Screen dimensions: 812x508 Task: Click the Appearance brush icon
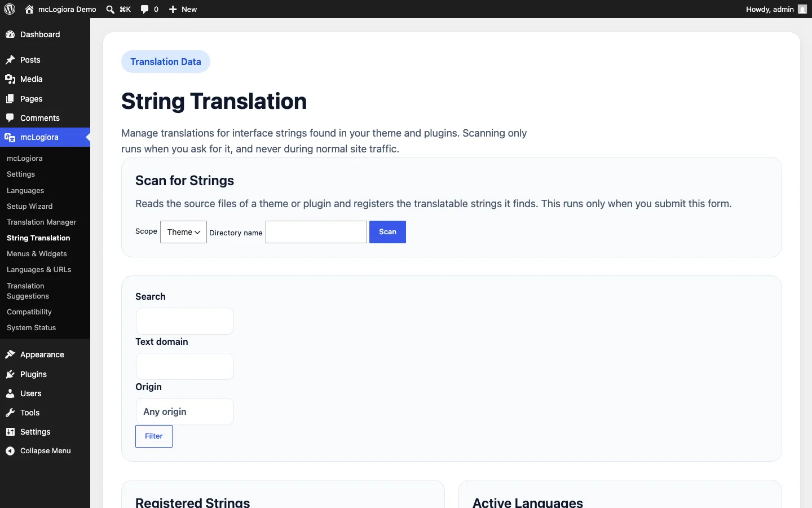click(10, 354)
